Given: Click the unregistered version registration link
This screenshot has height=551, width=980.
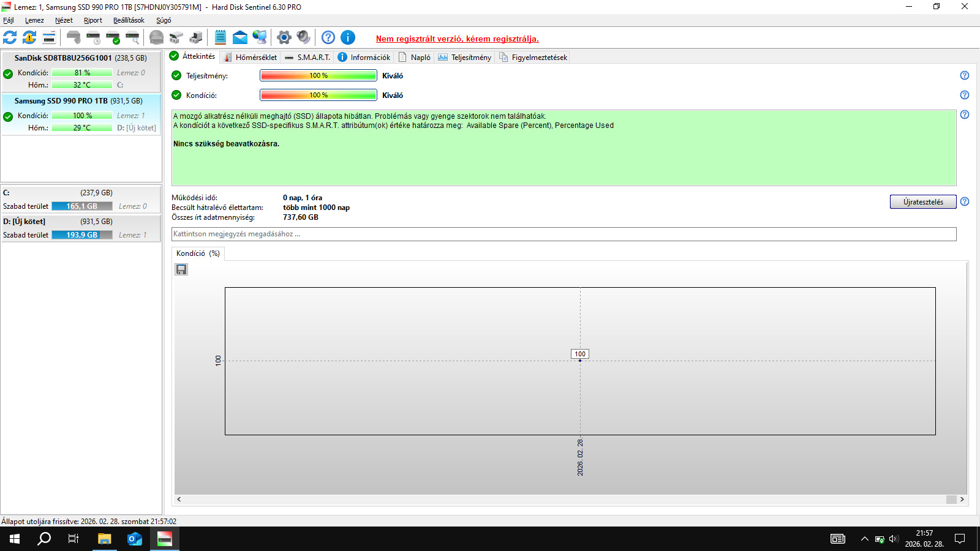Looking at the screenshot, I should point(458,39).
